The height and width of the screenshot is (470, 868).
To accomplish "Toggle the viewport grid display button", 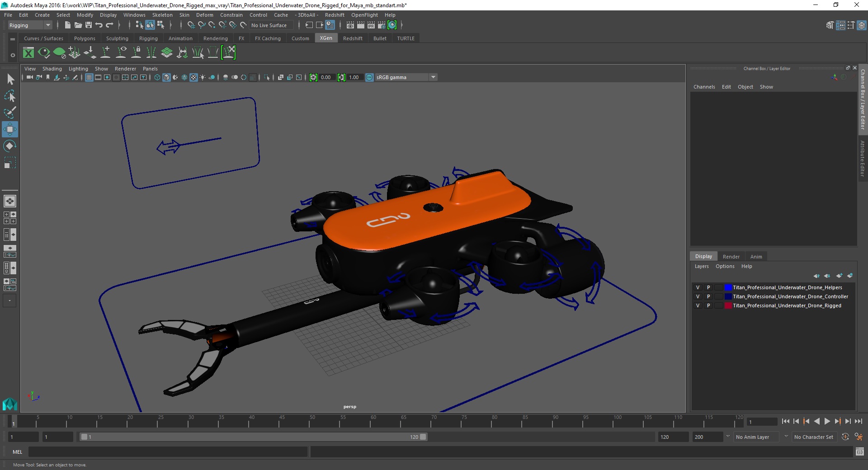I will [x=89, y=77].
